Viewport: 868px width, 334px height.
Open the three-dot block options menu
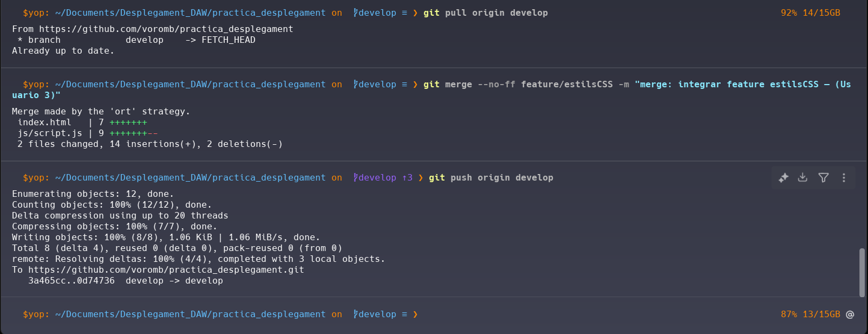[844, 178]
